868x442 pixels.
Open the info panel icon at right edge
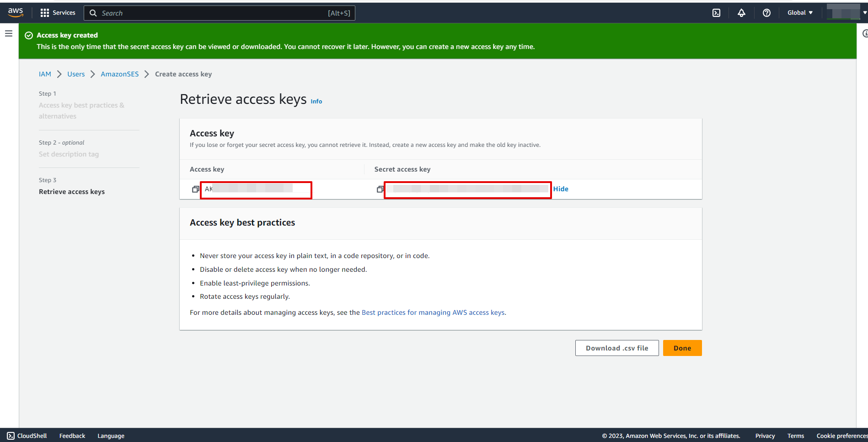tap(864, 33)
